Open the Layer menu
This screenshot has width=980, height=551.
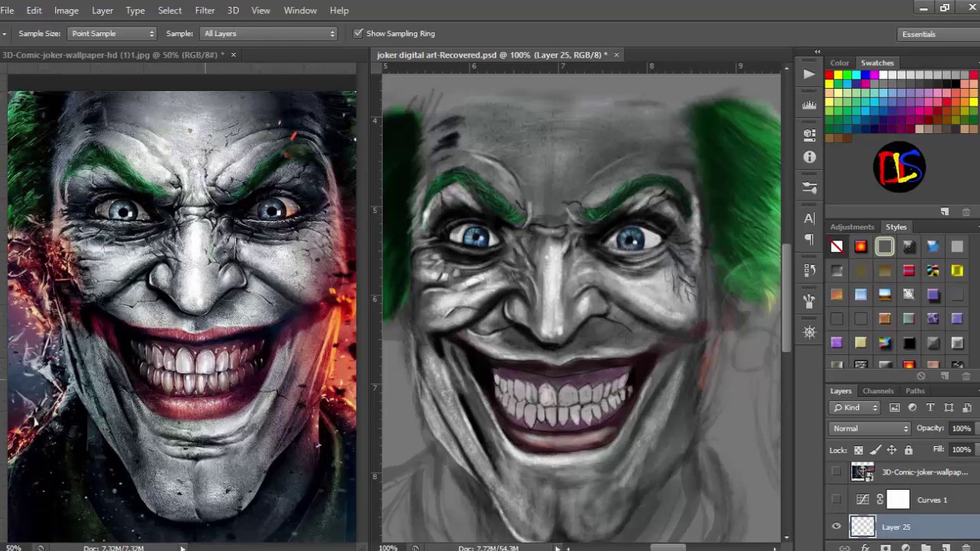(103, 11)
